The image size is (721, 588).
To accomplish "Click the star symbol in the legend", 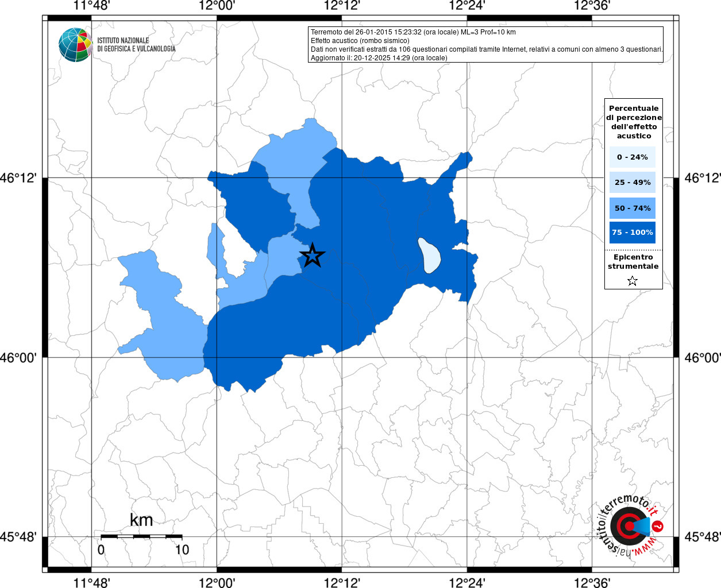I will coord(633,281).
